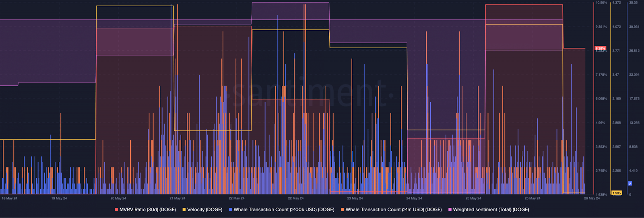Select Whale Transaction Count (>1m USD) legend label

(x=393, y=210)
